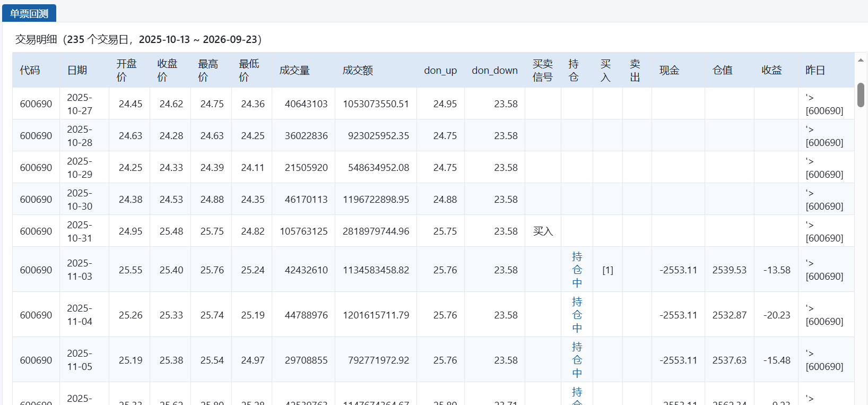Click position value 2539.53
Screen dimensions: 868x405
pyautogui.click(x=729, y=270)
